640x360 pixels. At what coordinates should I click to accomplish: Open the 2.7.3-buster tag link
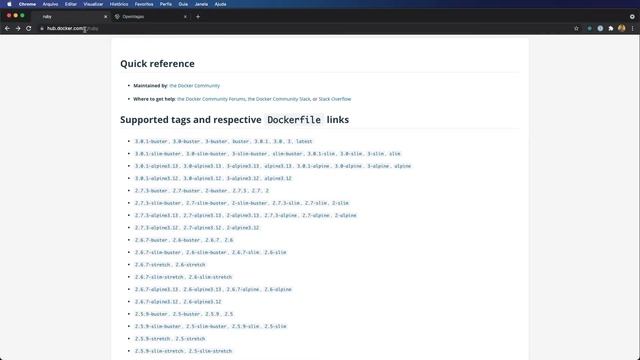pyautogui.click(x=151, y=191)
